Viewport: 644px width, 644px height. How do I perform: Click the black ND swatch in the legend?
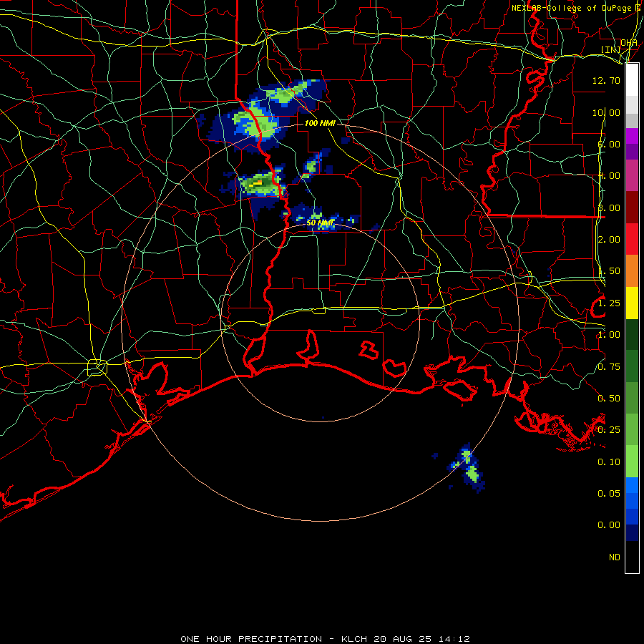(x=632, y=557)
